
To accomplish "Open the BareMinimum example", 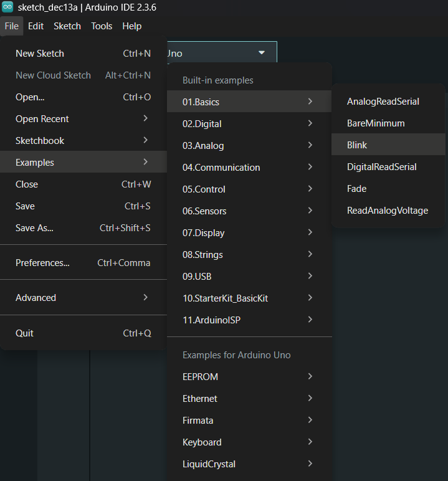I will [375, 123].
